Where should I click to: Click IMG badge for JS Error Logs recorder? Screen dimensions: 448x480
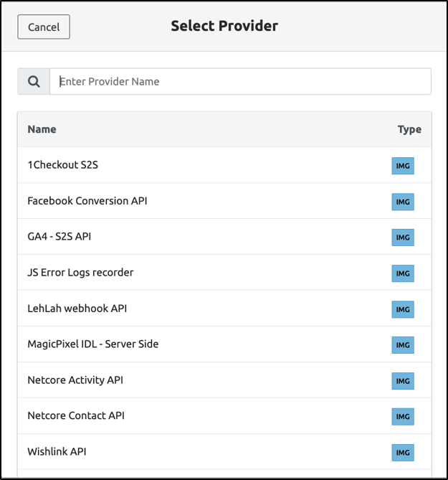pyautogui.click(x=403, y=273)
